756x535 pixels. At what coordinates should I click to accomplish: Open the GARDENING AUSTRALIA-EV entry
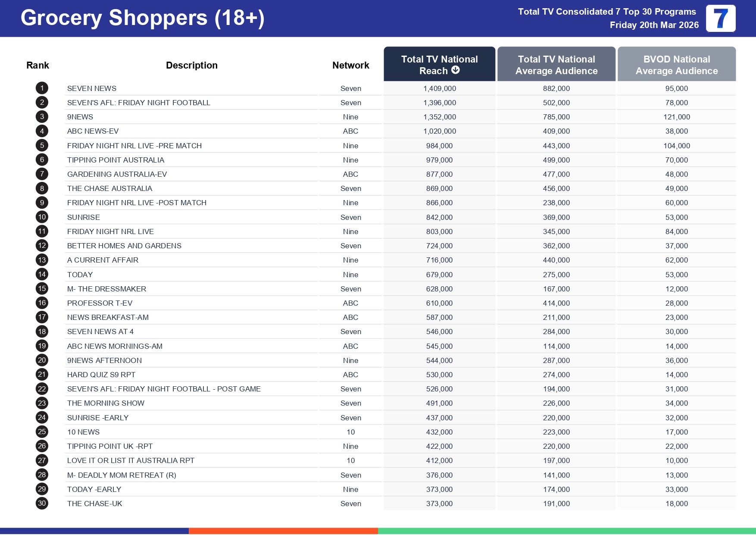point(117,174)
